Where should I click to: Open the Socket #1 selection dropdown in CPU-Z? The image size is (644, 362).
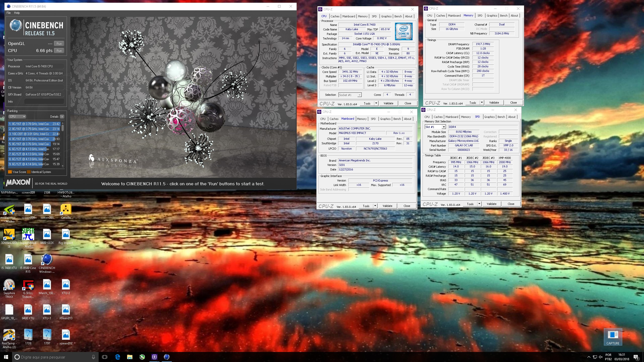click(350, 95)
